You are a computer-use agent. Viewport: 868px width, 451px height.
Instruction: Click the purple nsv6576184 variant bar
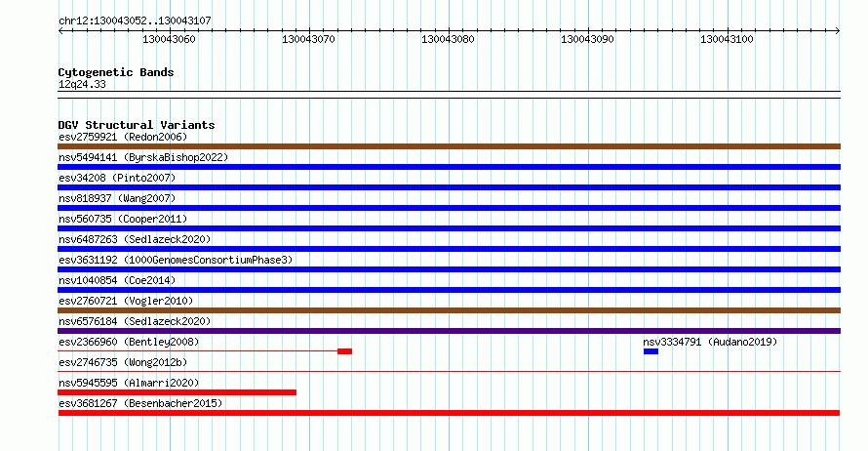coord(449,331)
